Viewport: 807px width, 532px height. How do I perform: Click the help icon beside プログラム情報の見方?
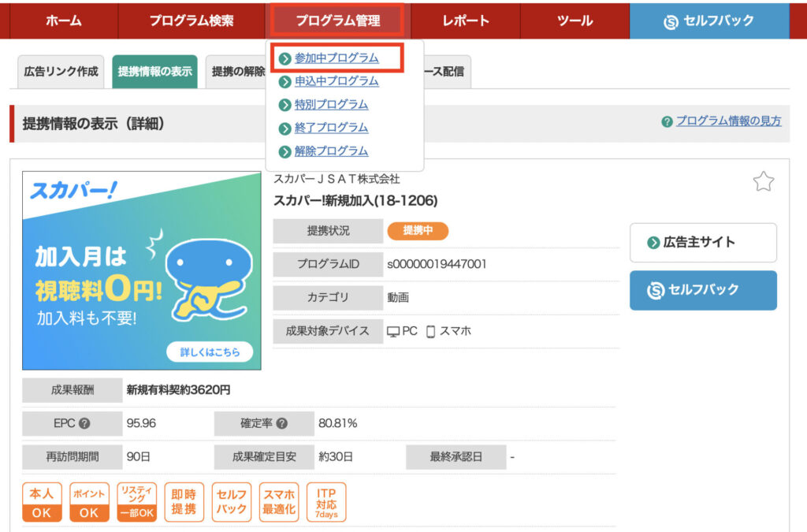click(x=667, y=122)
